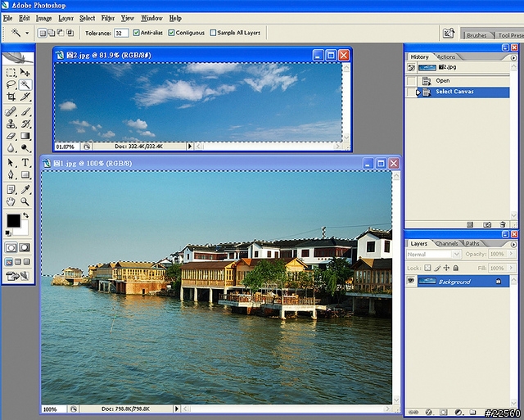524x420 pixels.
Task: Switch to the Actions tab
Action: point(446,56)
